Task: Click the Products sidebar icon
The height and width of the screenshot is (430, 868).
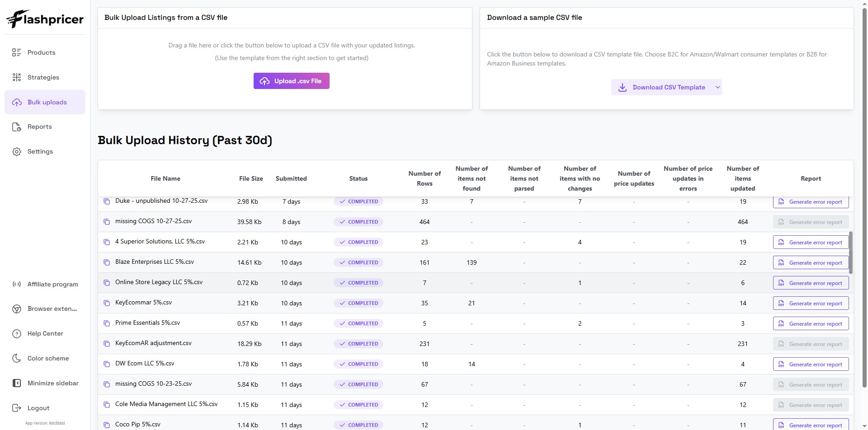Action: 17,53
